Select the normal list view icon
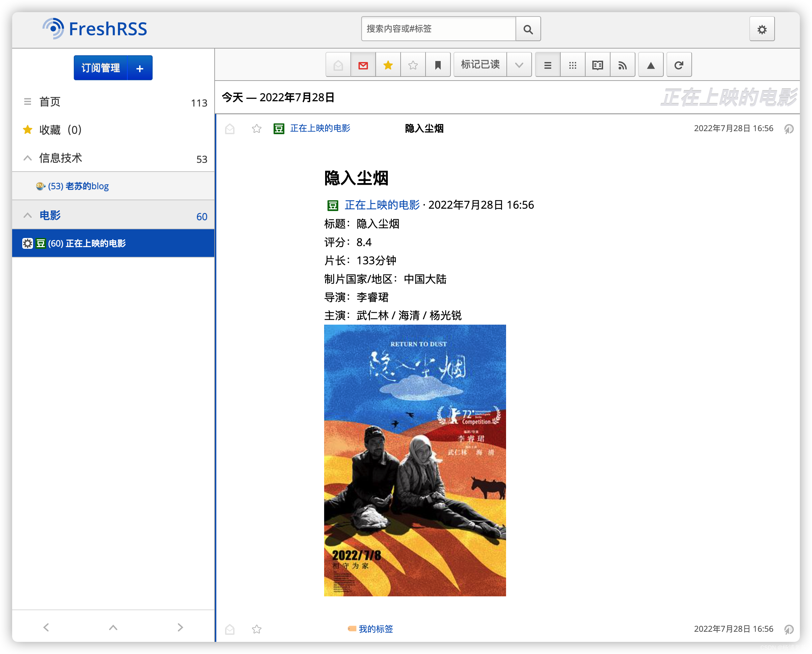The width and height of the screenshot is (812, 654). coord(547,64)
